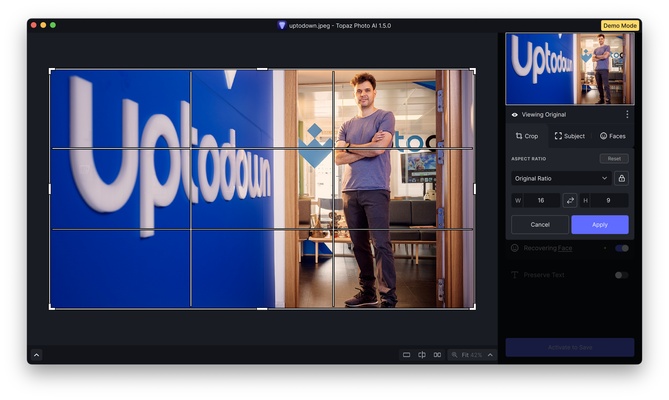Expand the Fit zoom level menu
669x400 pixels.
coord(490,355)
